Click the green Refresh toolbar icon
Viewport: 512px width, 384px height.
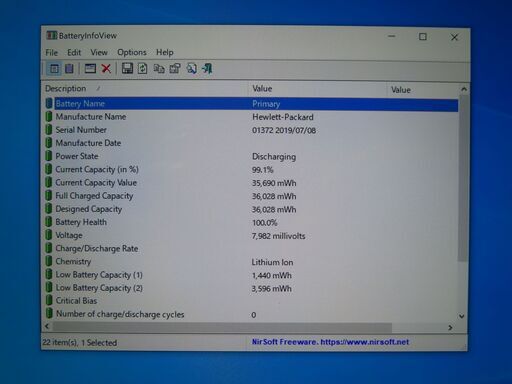coord(143,68)
